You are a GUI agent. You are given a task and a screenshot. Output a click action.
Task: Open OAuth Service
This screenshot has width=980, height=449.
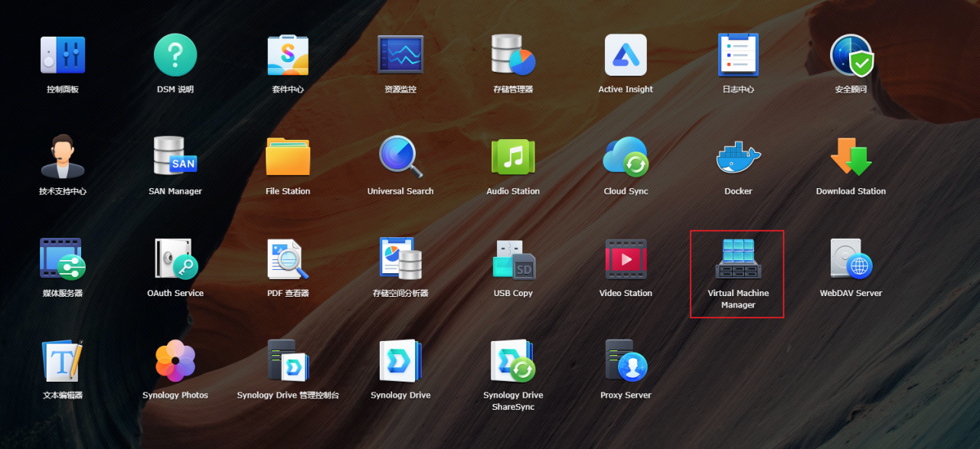click(x=175, y=260)
